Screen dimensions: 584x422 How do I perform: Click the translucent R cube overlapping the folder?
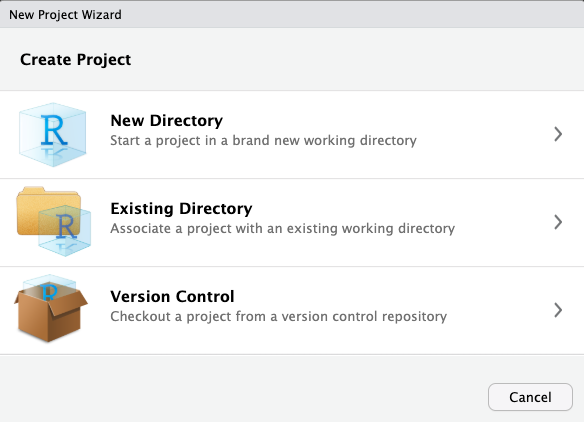(65, 230)
